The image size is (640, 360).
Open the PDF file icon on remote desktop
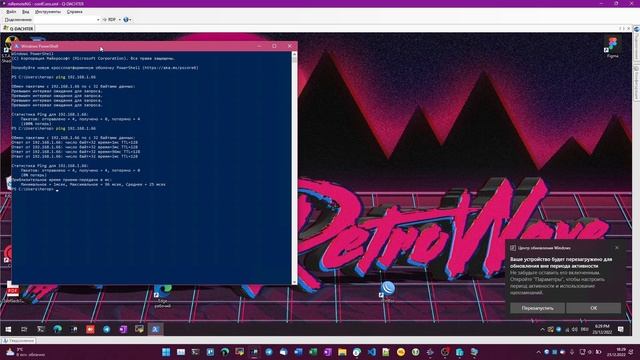click(x=13, y=292)
